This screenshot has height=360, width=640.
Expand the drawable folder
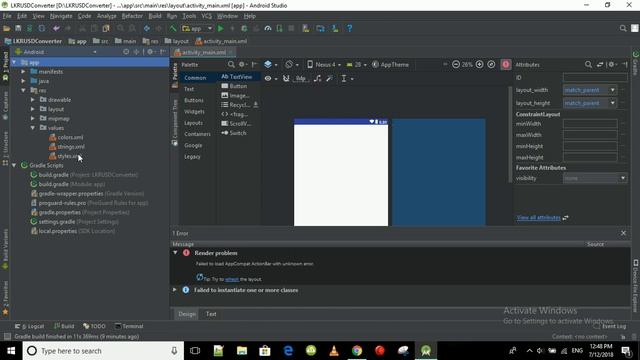tap(33, 100)
